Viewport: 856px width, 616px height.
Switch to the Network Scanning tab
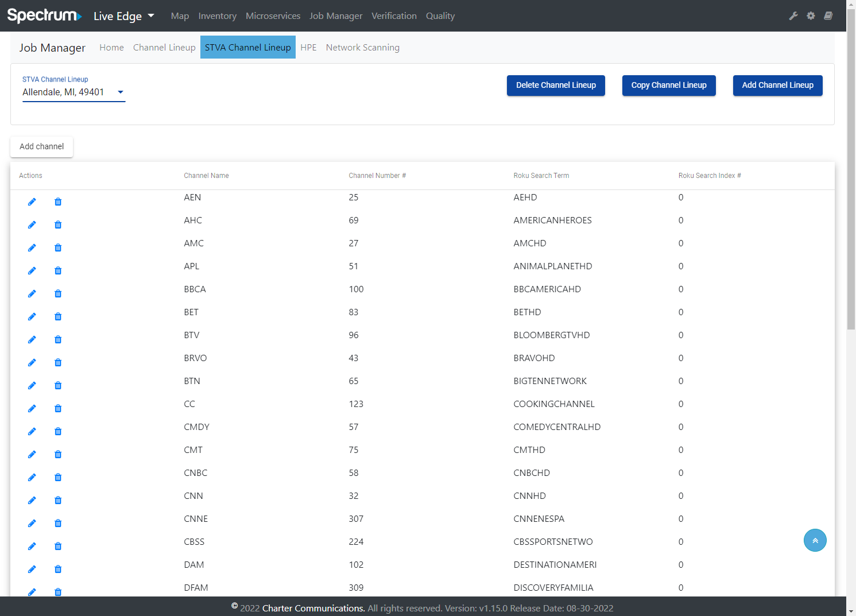tap(363, 48)
